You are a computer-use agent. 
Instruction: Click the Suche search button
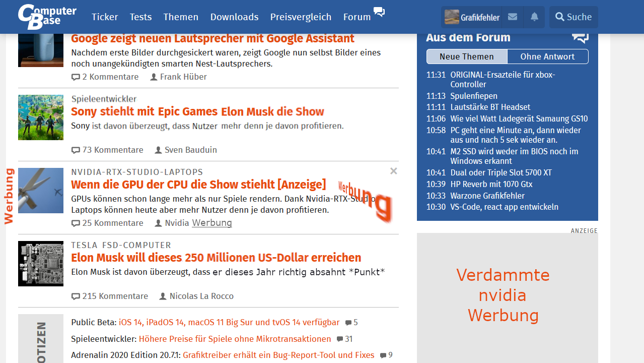tap(574, 17)
